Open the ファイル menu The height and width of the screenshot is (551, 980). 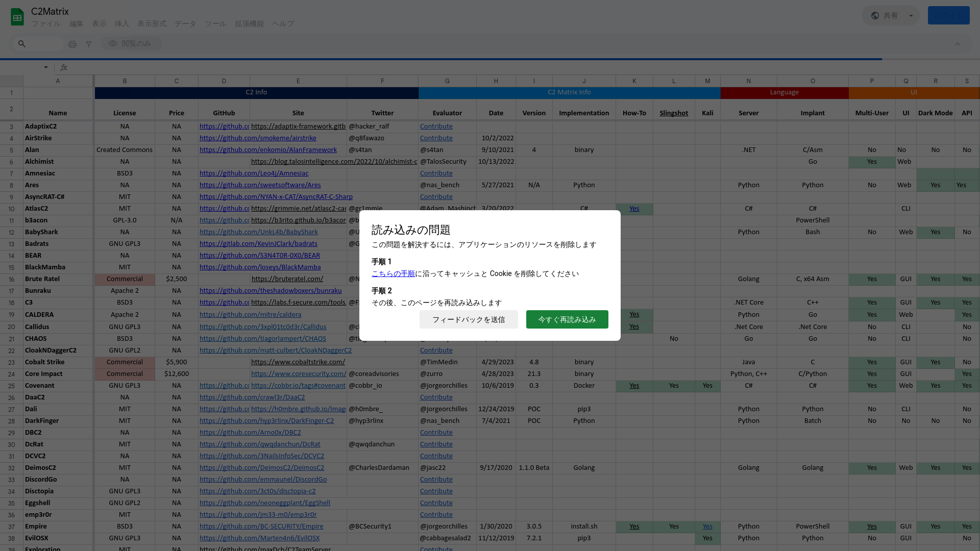46,24
